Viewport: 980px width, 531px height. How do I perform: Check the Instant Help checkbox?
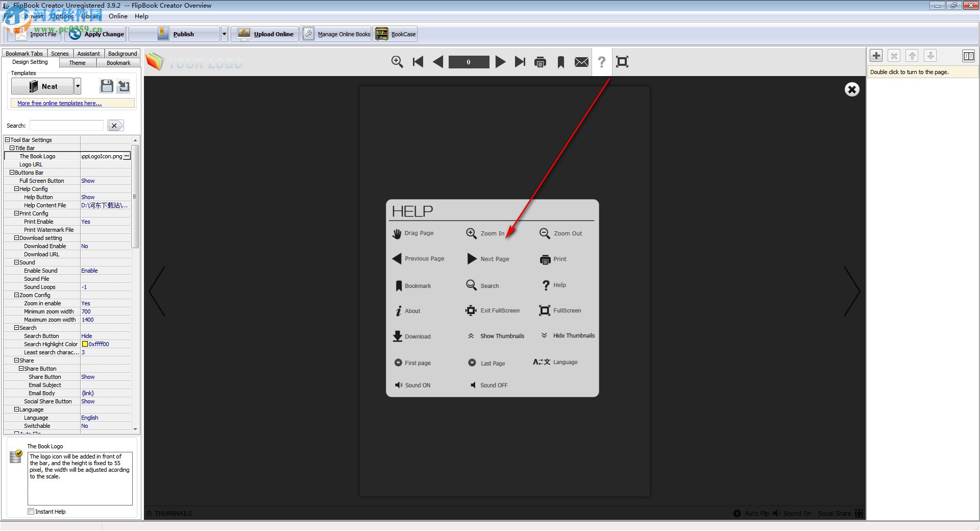tap(31, 511)
